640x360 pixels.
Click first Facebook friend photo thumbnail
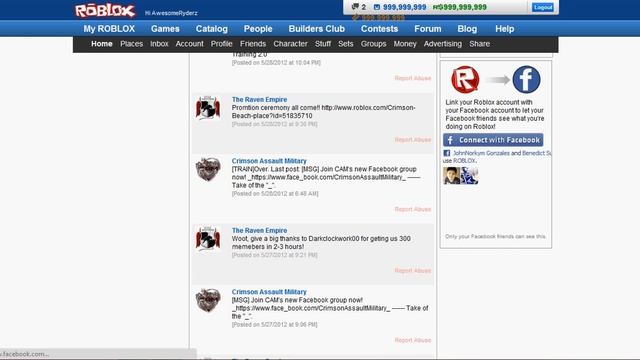pyautogui.click(x=451, y=176)
